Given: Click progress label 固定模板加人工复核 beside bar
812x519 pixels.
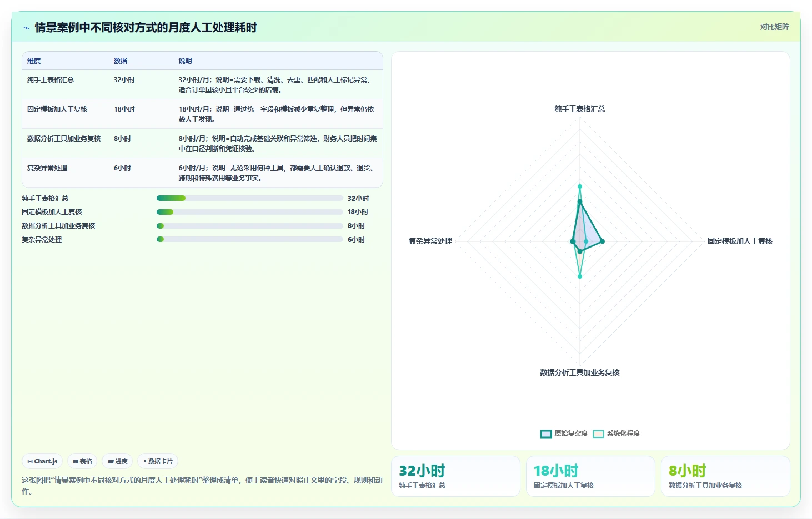Looking at the screenshot, I should click(52, 212).
